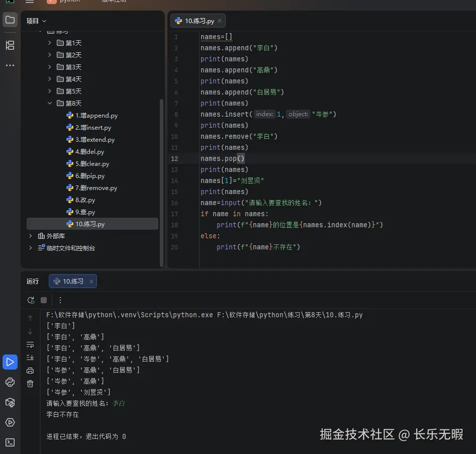Click the python.exe path line in console
This screenshot has width=476, height=454.
coord(204,315)
